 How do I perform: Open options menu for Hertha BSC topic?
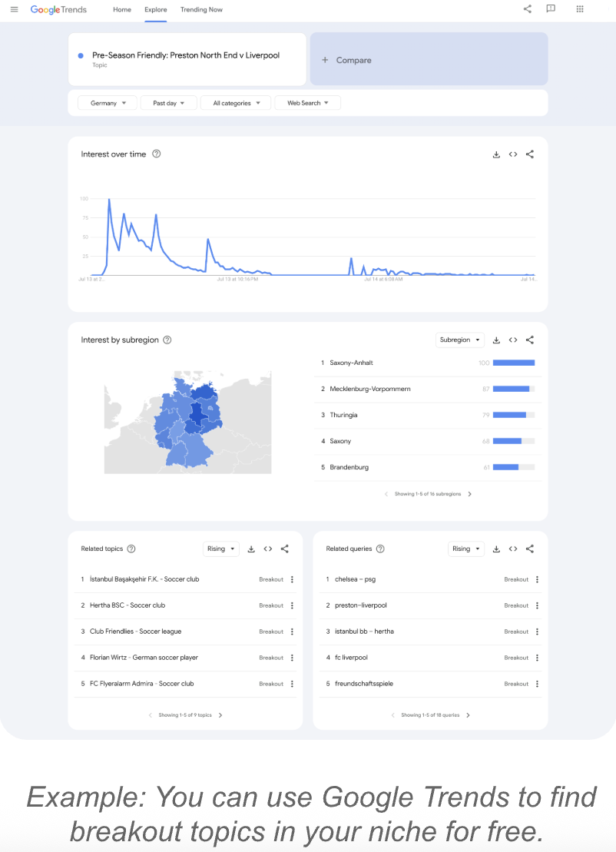pos(293,605)
